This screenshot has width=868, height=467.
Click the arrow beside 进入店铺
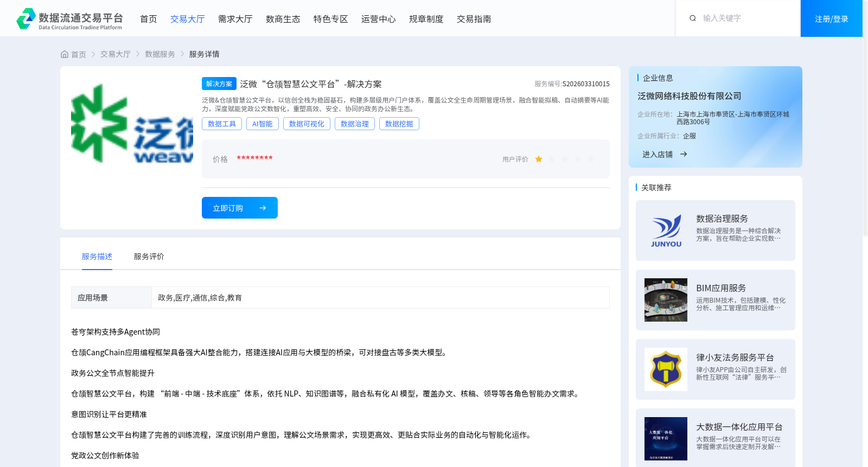[x=684, y=155]
